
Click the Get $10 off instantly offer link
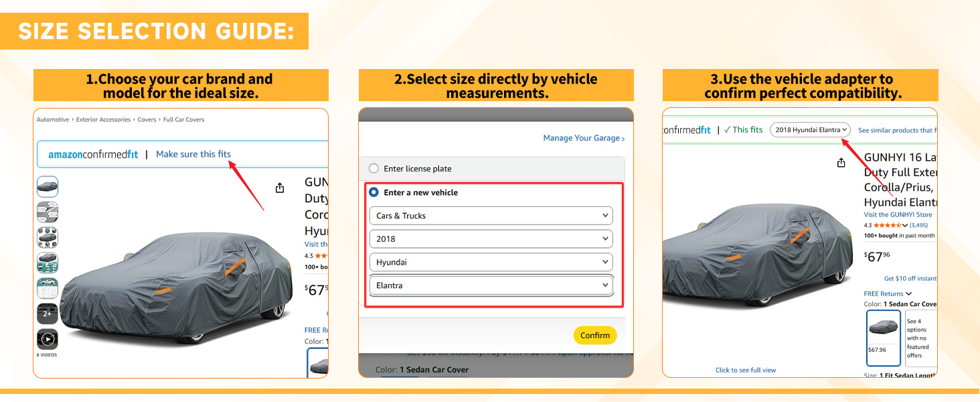(910, 278)
